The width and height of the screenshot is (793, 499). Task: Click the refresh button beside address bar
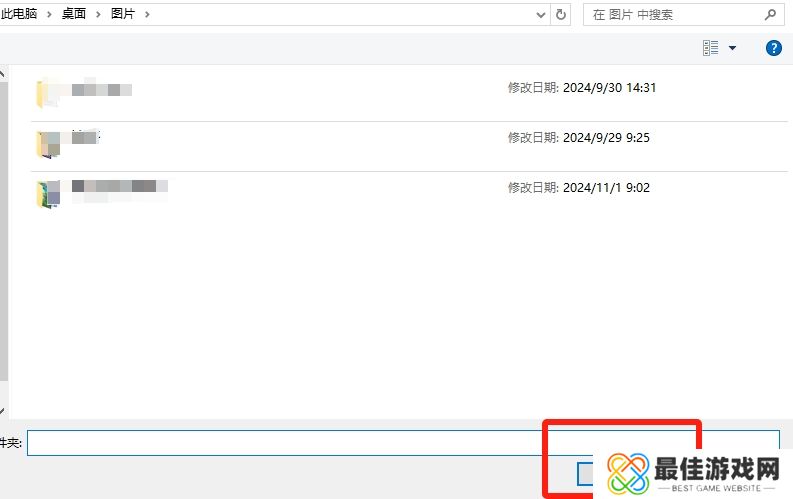coord(561,15)
